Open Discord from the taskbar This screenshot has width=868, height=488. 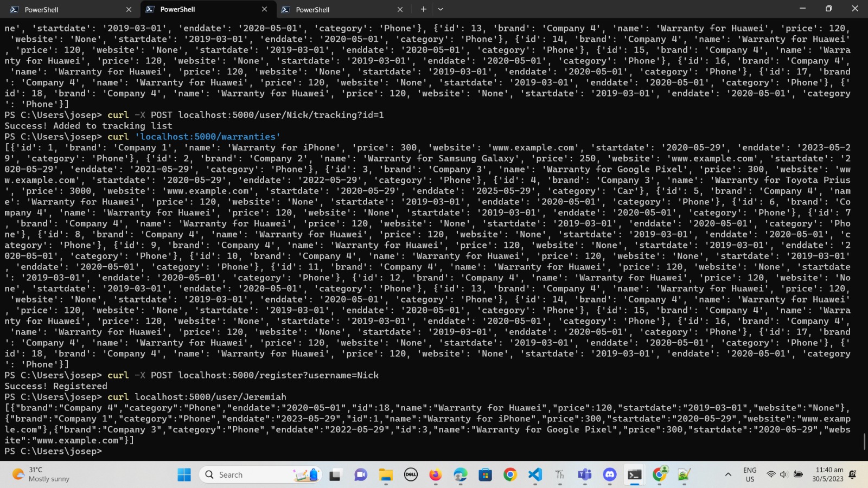[x=609, y=474]
